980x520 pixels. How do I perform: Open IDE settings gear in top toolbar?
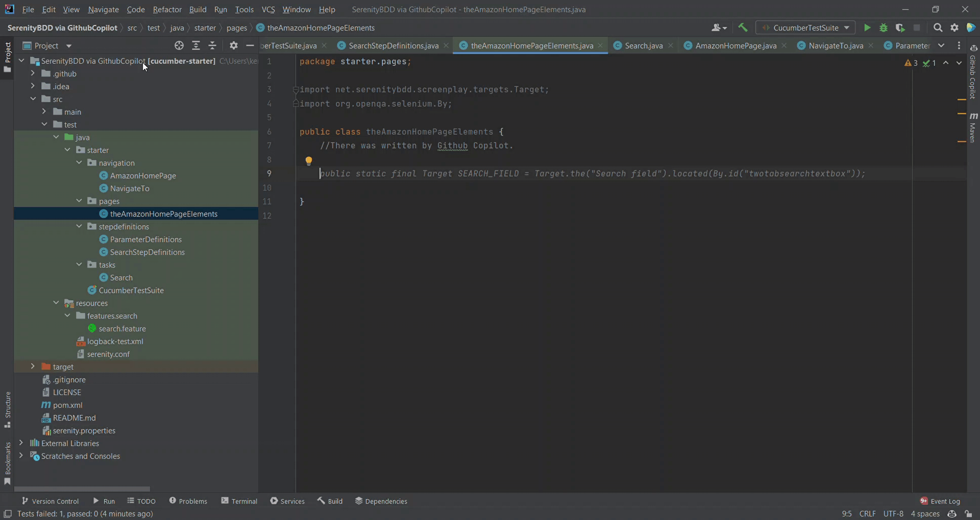coord(954,28)
